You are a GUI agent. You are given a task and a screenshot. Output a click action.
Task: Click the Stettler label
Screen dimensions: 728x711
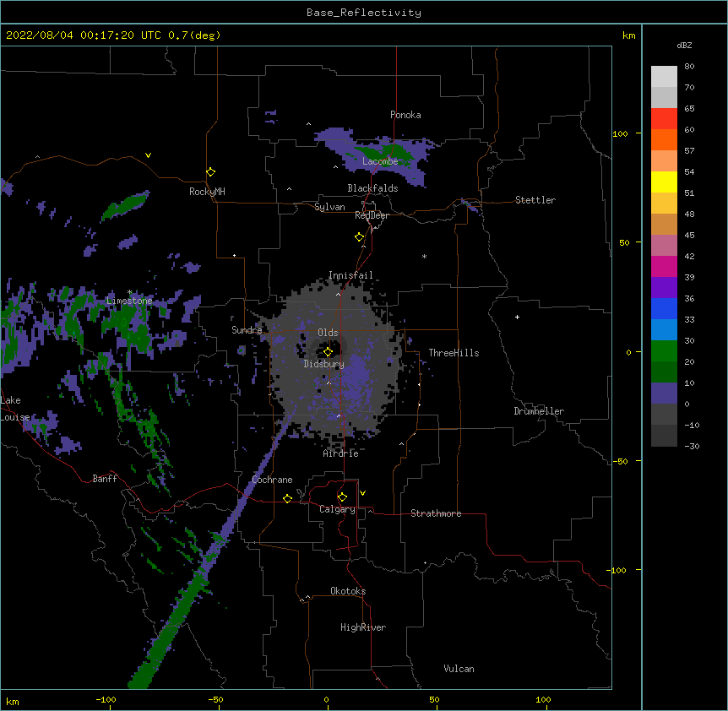[535, 200]
